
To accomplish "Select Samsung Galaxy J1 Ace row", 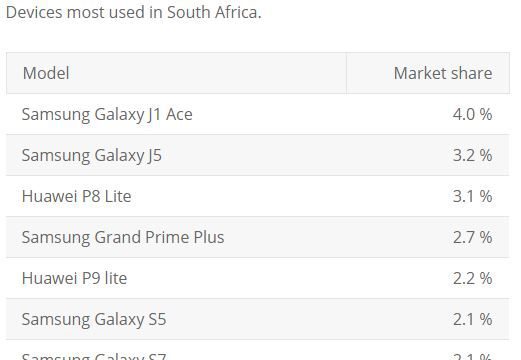I will pos(257,114).
